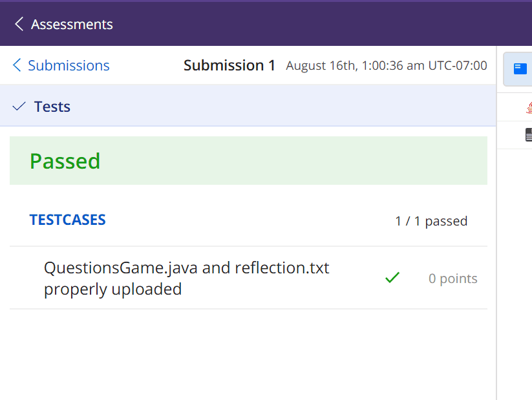Click the August 16th submission timestamp

(387, 65)
